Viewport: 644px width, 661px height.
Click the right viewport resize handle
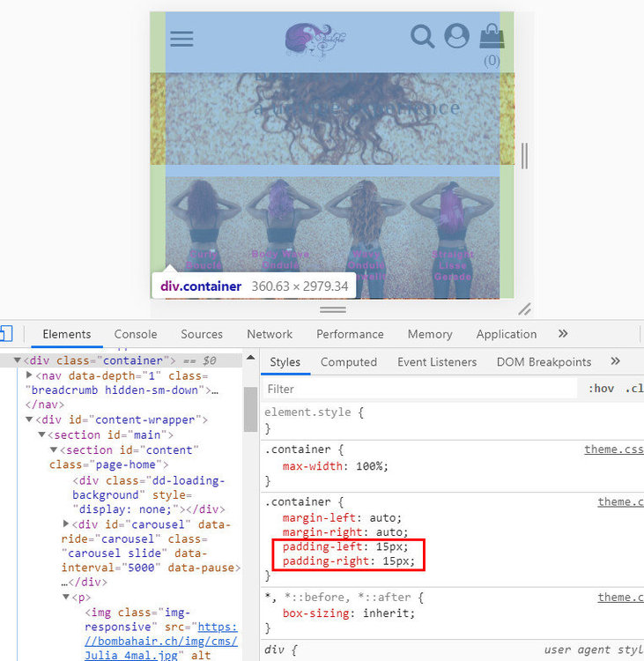click(x=524, y=155)
